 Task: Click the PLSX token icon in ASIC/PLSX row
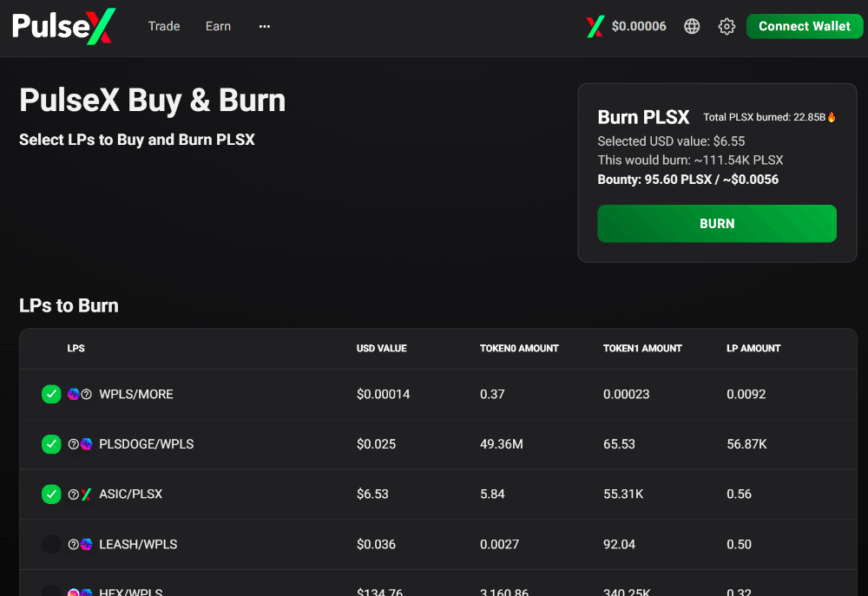[86, 494]
